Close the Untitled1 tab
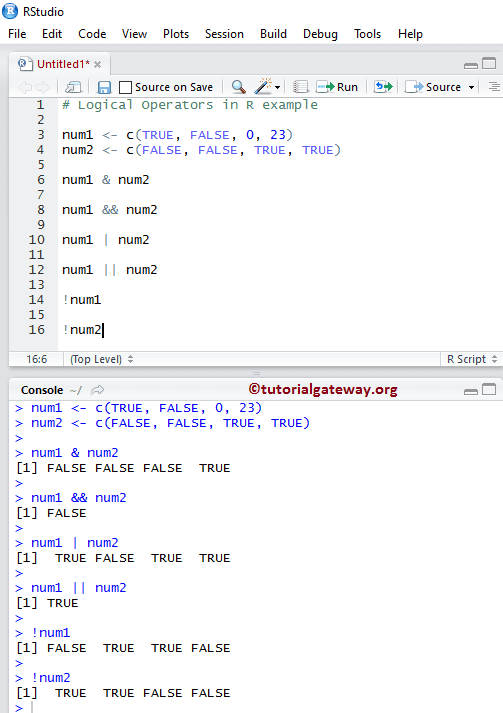This screenshot has width=503, height=713. (x=97, y=65)
